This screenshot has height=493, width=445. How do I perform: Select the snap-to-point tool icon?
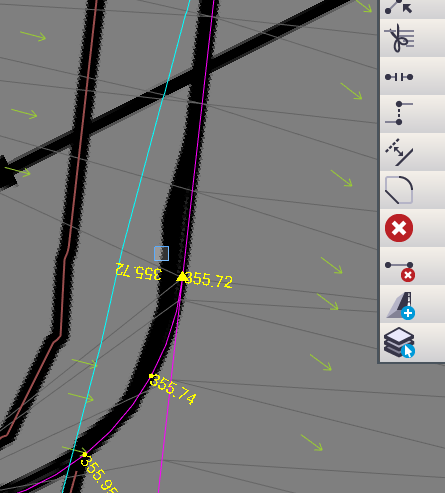point(399,7)
